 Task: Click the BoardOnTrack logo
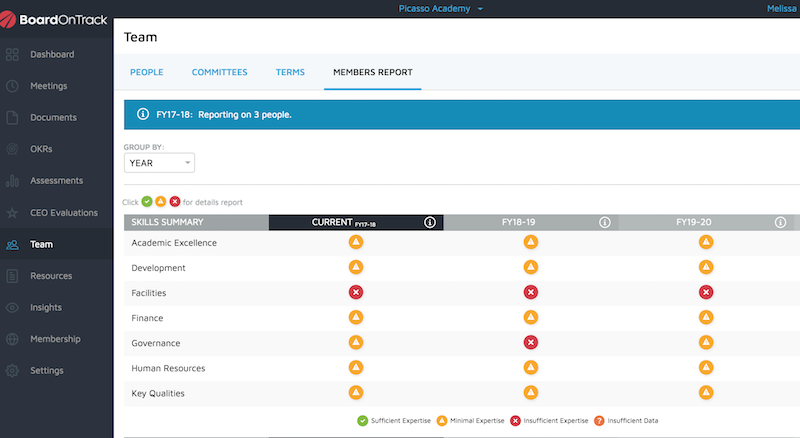point(54,20)
